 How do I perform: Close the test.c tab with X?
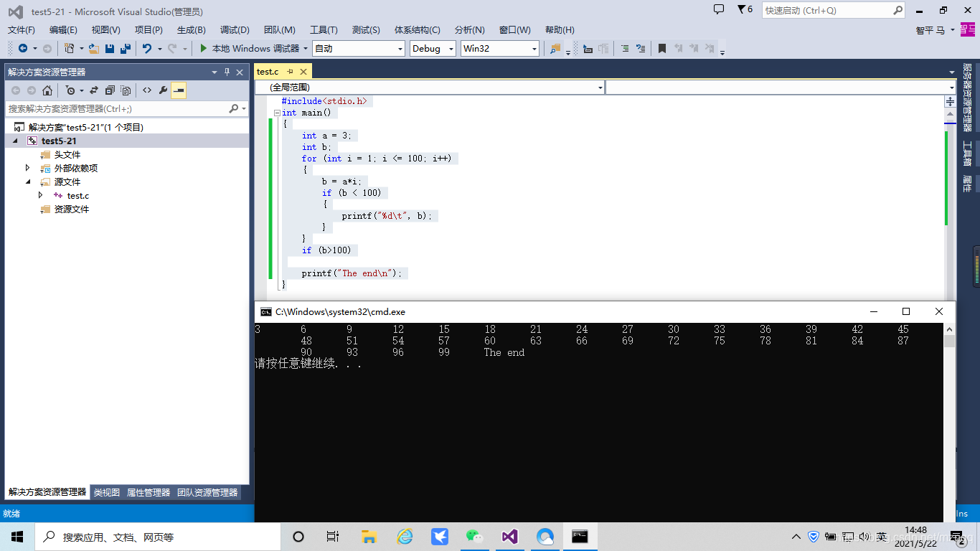(303, 72)
